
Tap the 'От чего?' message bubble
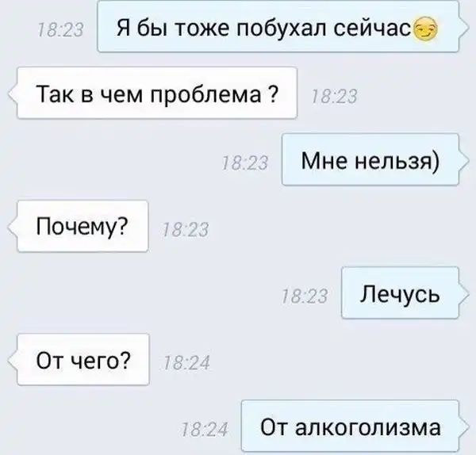pos(83,359)
